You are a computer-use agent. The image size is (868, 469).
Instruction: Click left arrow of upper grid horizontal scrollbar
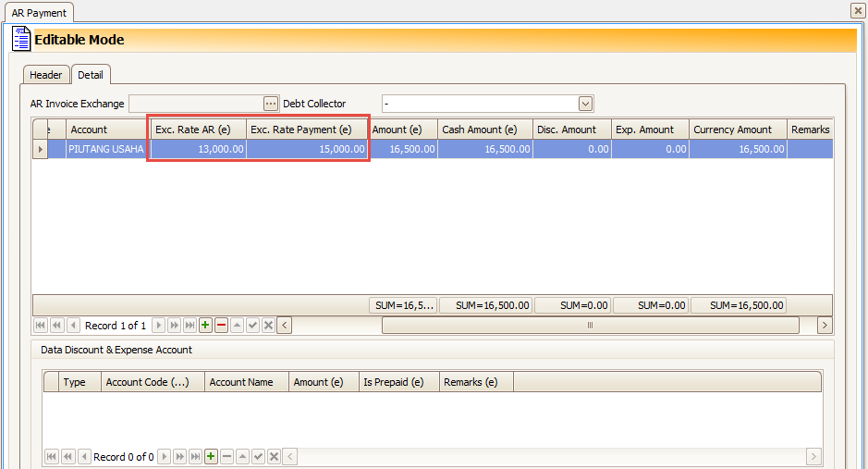click(x=285, y=325)
